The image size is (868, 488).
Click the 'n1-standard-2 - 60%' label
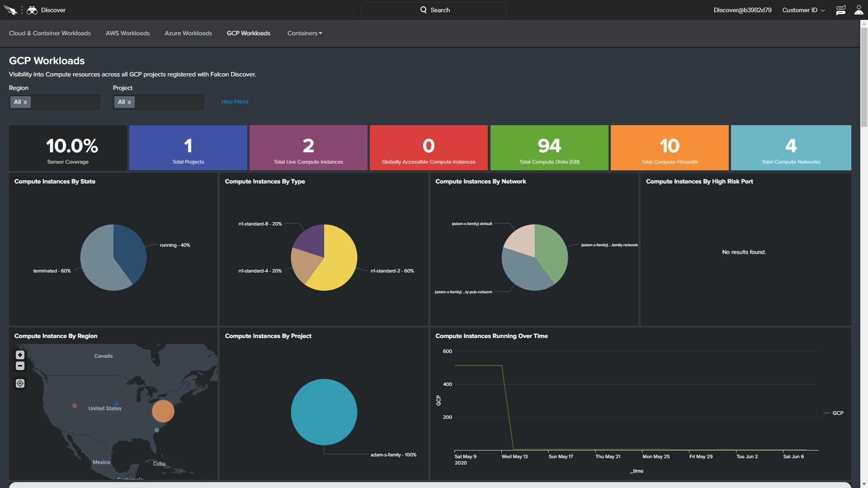[392, 271]
